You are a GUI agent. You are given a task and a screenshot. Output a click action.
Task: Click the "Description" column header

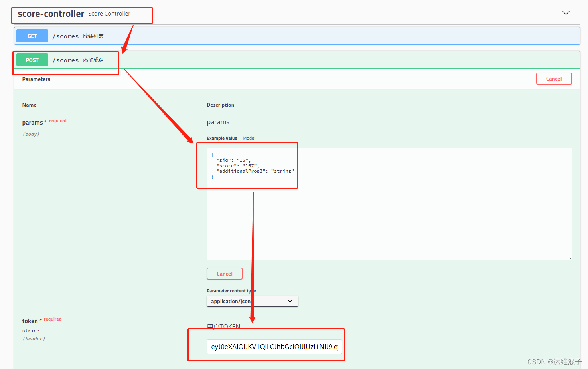tap(220, 105)
